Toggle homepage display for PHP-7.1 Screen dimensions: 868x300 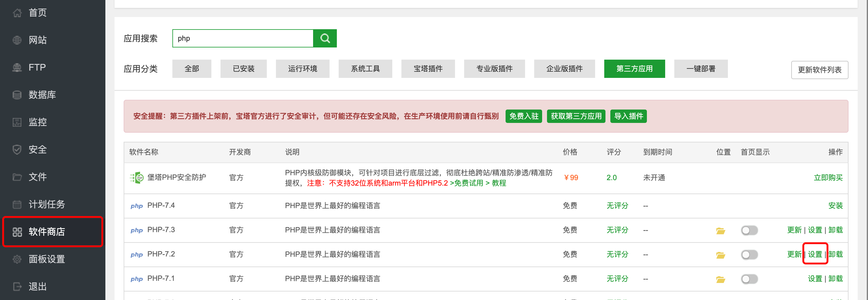click(750, 279)
